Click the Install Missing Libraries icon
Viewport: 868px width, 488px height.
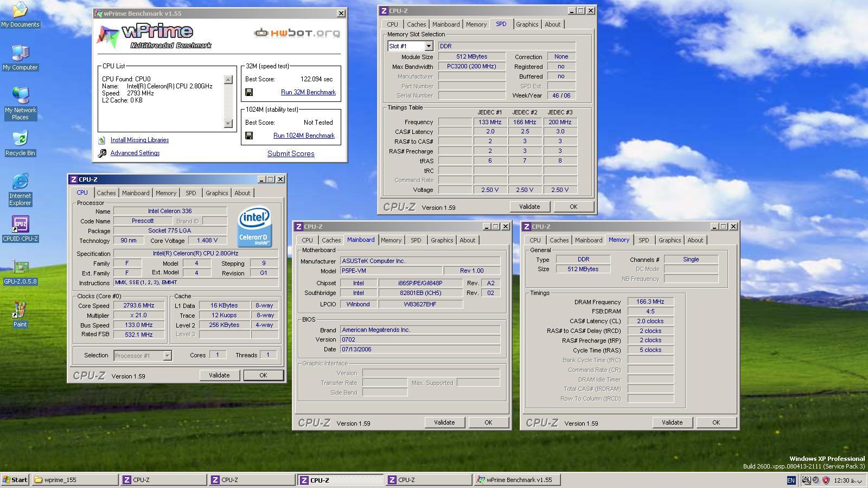pos(101,140)
